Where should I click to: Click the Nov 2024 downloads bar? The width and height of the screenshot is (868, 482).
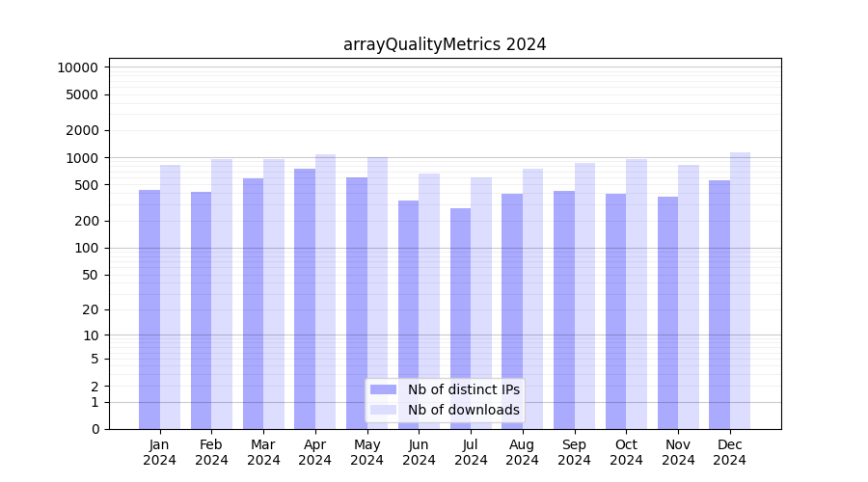[x=688, y=297]
